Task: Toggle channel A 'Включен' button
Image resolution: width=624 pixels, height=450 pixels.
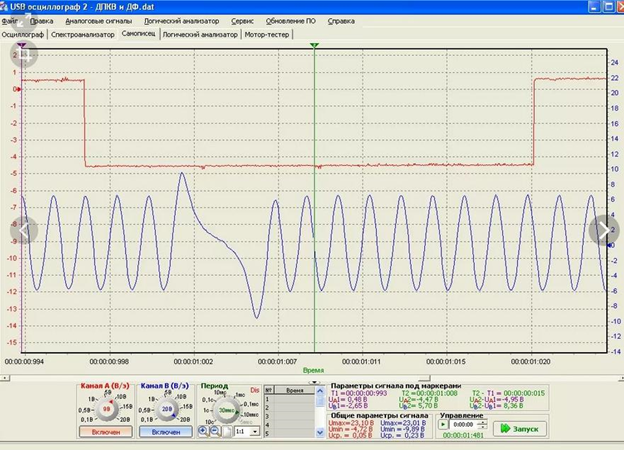Action: point(106,432)
